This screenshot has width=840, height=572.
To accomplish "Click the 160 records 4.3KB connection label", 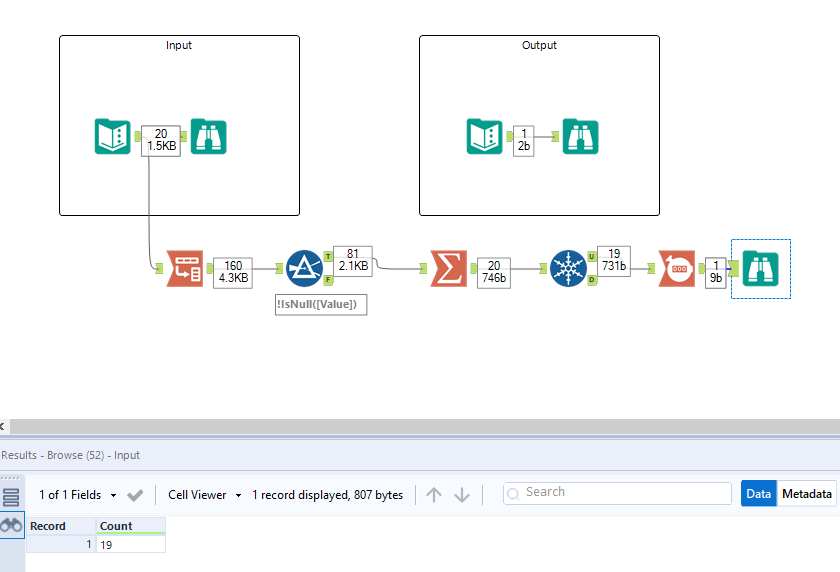I will click(233, 272).
